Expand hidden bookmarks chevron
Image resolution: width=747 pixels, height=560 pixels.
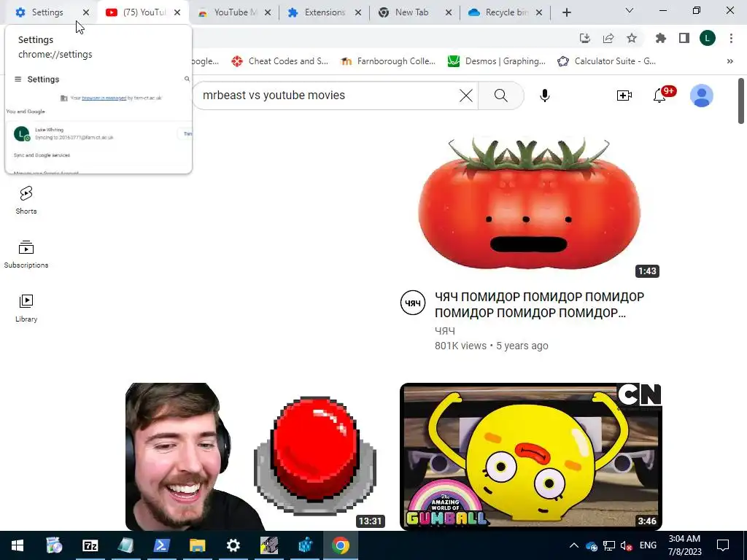coord(729,61)
